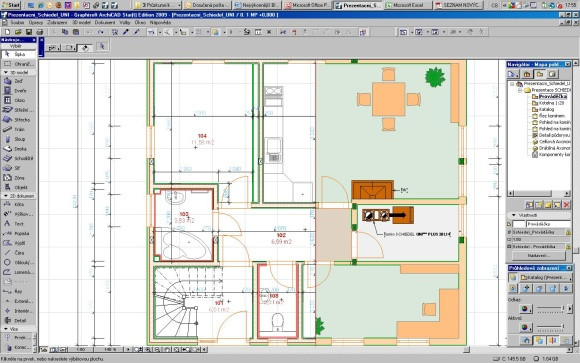Click the view name field in Vlastnosti
580x363 pixels.
pyautogui.click(x=548, y=224)
